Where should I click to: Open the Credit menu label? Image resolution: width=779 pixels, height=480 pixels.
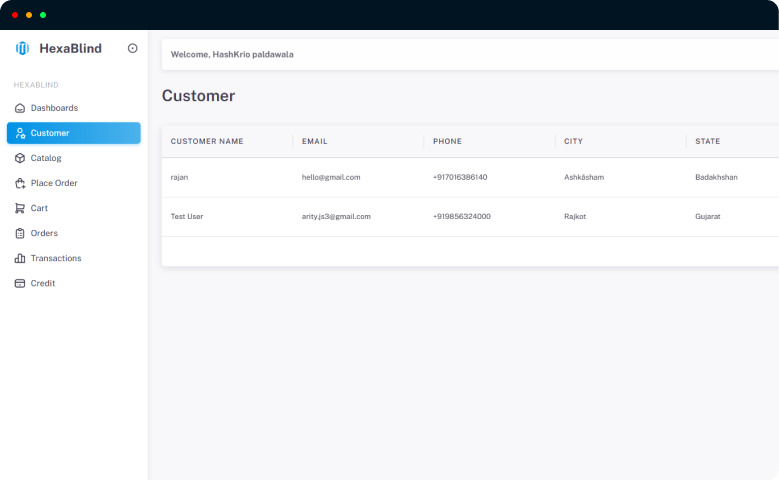tap(43, 283)
